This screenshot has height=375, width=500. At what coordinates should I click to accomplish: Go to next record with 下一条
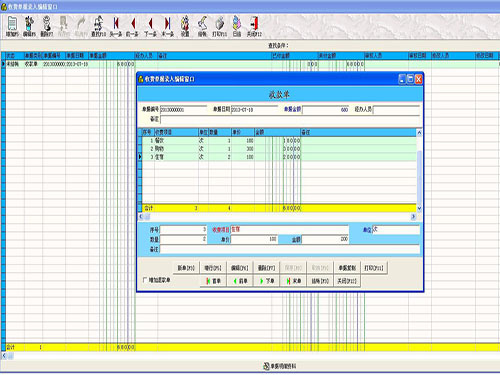(x=150, y=26)
